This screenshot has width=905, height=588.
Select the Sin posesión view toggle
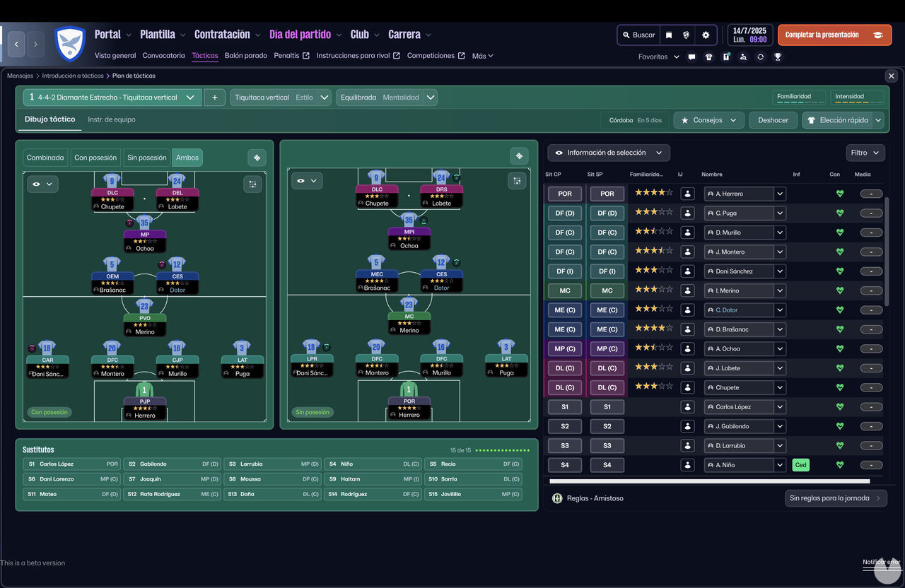pos(147,158)
